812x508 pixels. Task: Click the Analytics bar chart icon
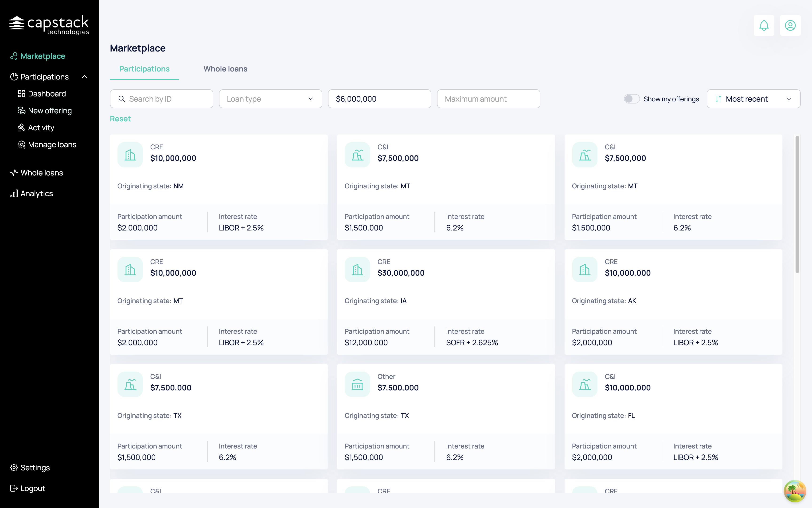(14, 194)
